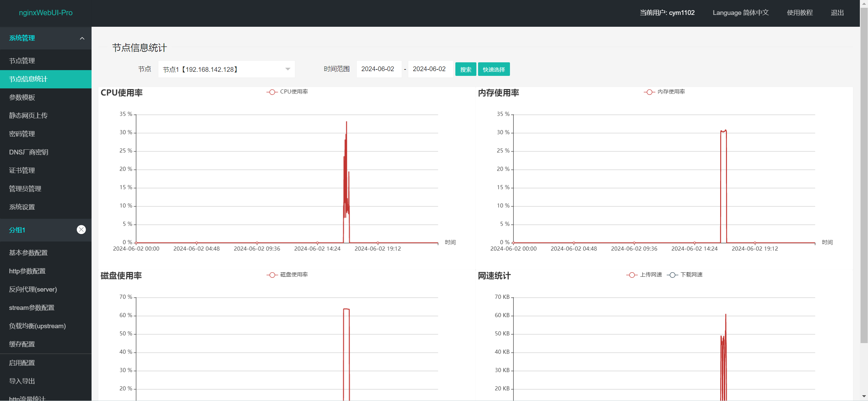This screenshot has height=401, width=868.
Task: Open 密码管理 page
Action: point(46,134)
